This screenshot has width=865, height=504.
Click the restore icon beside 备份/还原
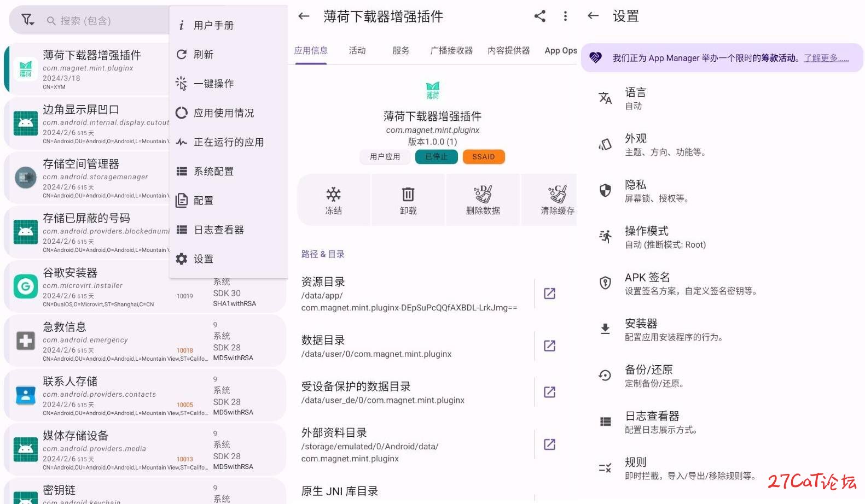coord(605,375)
